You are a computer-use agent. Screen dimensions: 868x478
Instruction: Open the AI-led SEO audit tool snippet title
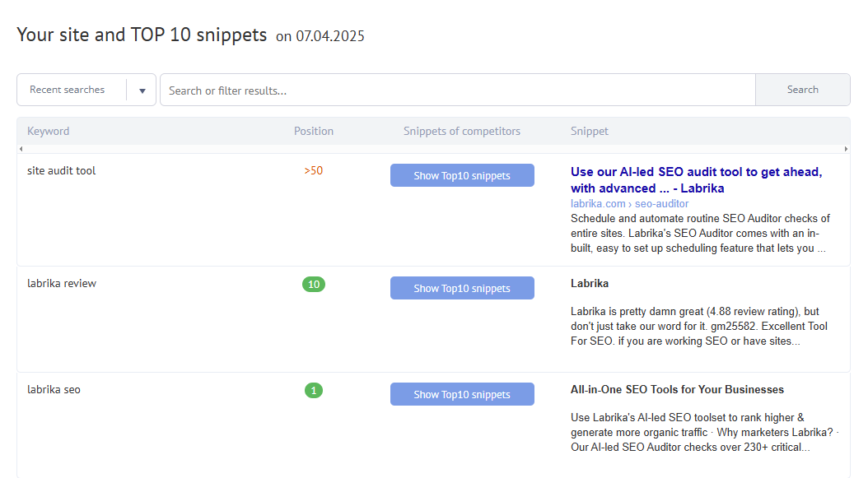click(697, 180)
